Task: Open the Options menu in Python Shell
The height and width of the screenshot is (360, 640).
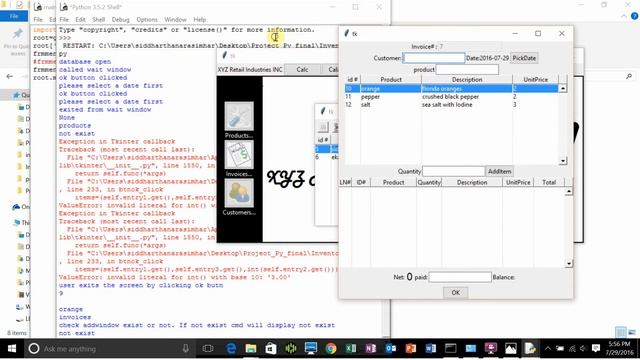Action: click(x=147, y=20)
